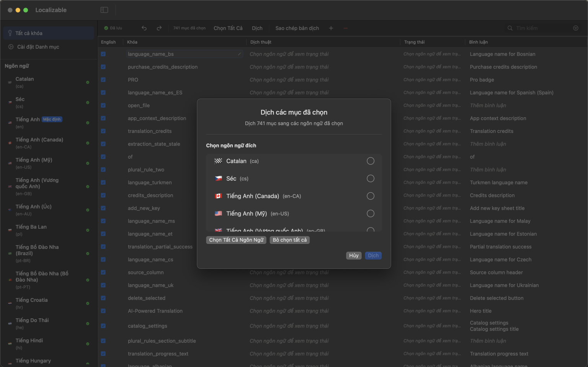Select Tiếng Croatia in sidebar
This screenshot has width=588, height=367.
[x=49, y=303]
